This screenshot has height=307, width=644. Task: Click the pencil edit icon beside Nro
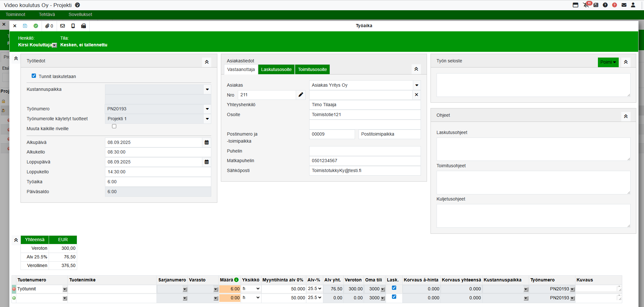301,95
